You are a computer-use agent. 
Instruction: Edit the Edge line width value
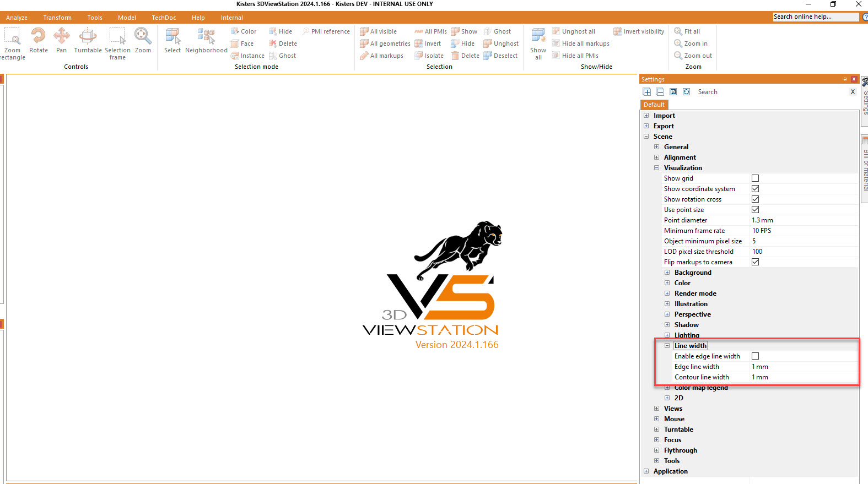tap(804, 367)
